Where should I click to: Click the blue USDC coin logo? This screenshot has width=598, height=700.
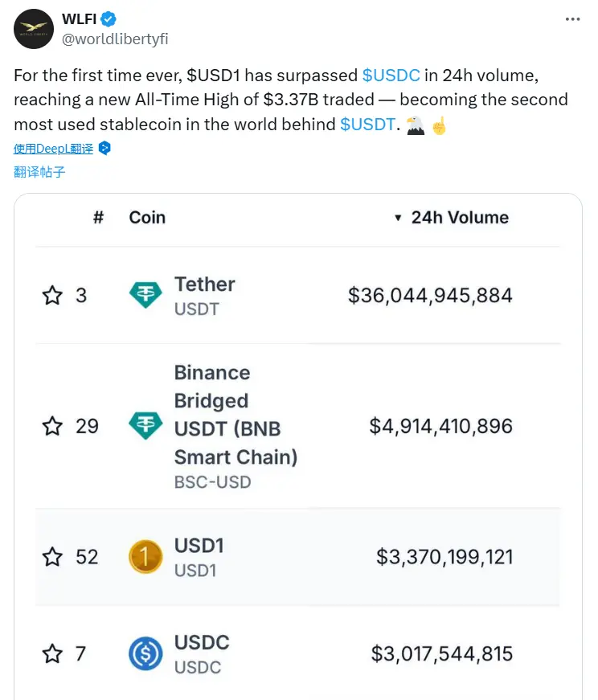click(x=145, y=654)
